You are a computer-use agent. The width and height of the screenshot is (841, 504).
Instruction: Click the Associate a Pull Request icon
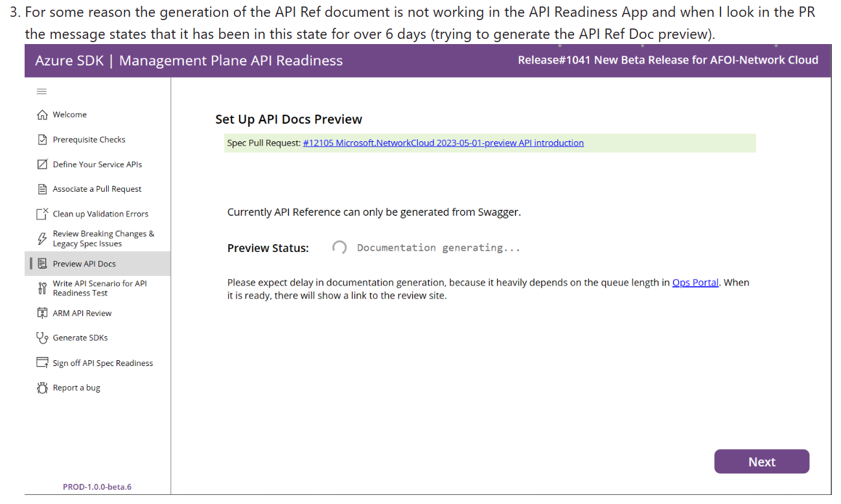tap(42, 188)
